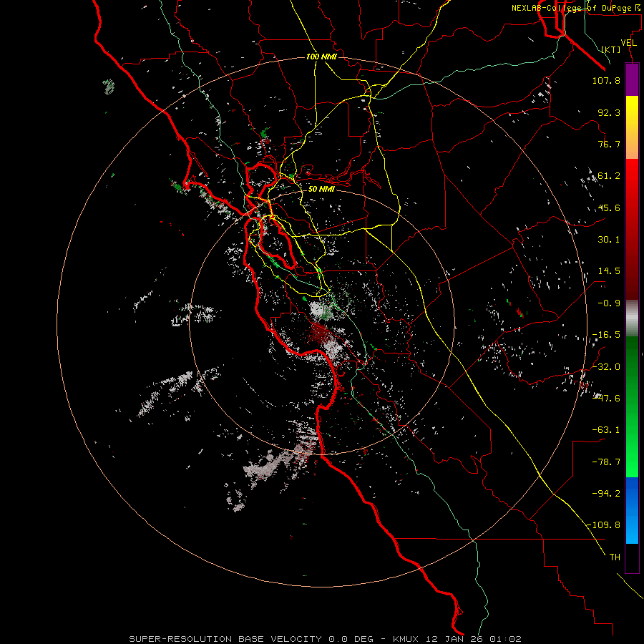Select the 30.1 velocity scale value
The image size is (644, 644).
coord(609,240)
